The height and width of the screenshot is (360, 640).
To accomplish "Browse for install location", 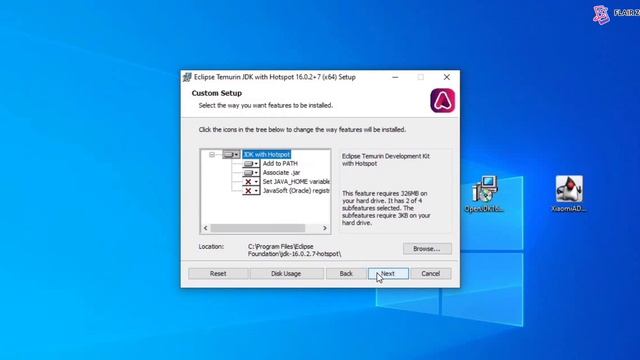I will [427, 249].
